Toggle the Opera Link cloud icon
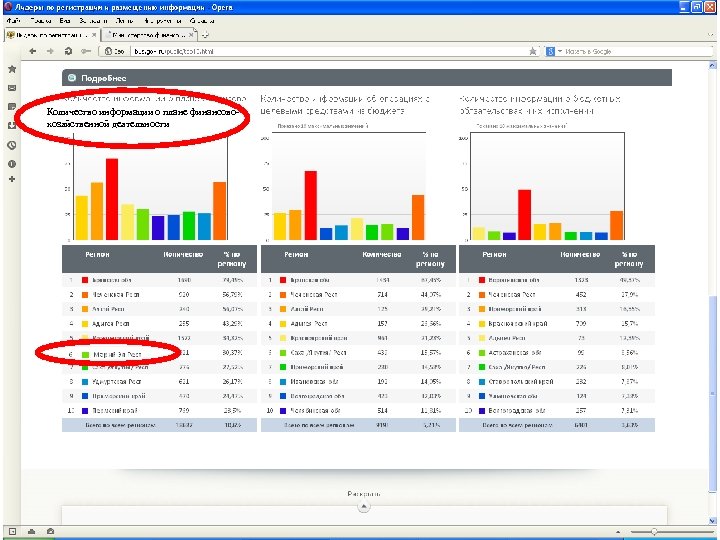Screen dimensions: 720x540 point(32,531)
